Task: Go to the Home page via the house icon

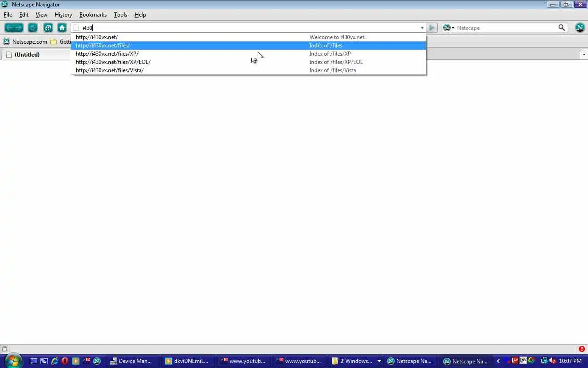Action: tap(62, 28)
